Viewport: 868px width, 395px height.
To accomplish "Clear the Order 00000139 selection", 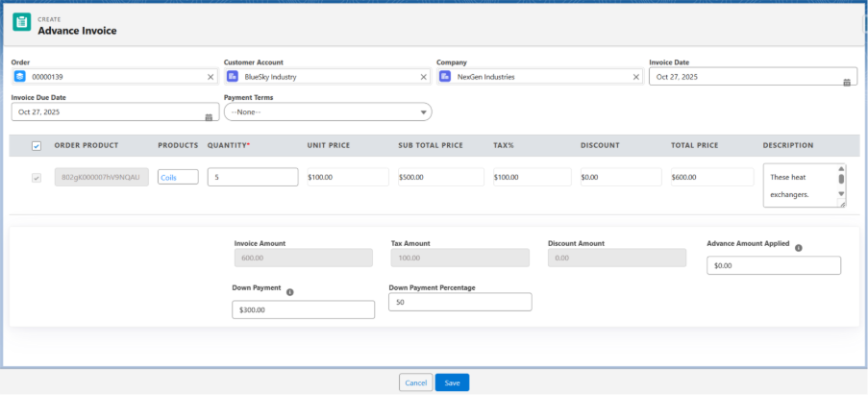I will [x=211, y=77].
